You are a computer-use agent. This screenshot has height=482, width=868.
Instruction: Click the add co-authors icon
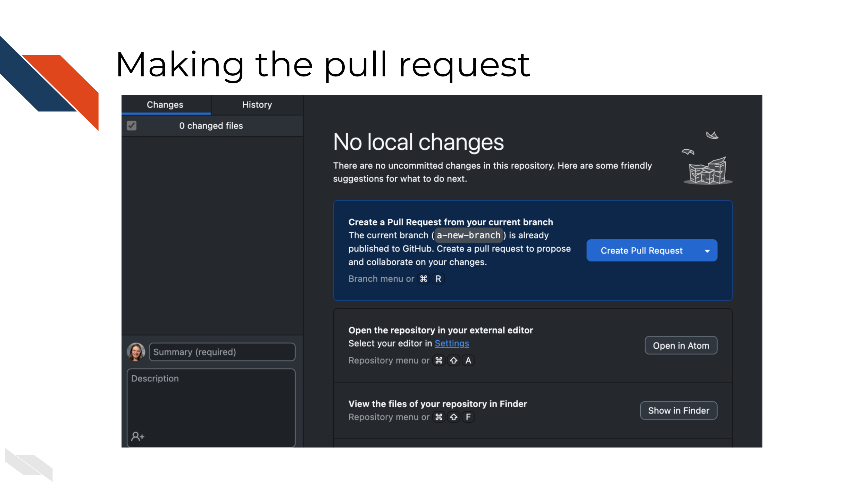point(137,436)
